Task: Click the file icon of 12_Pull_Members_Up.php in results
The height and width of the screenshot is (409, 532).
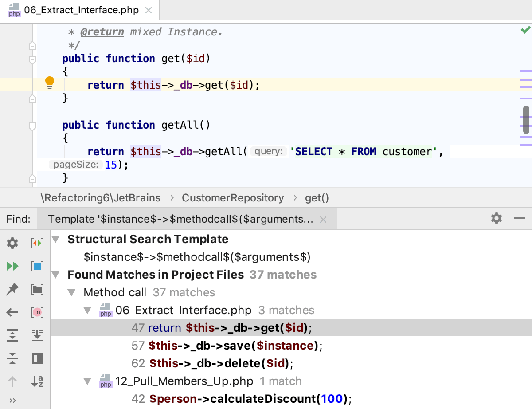Action: (105, 381)
